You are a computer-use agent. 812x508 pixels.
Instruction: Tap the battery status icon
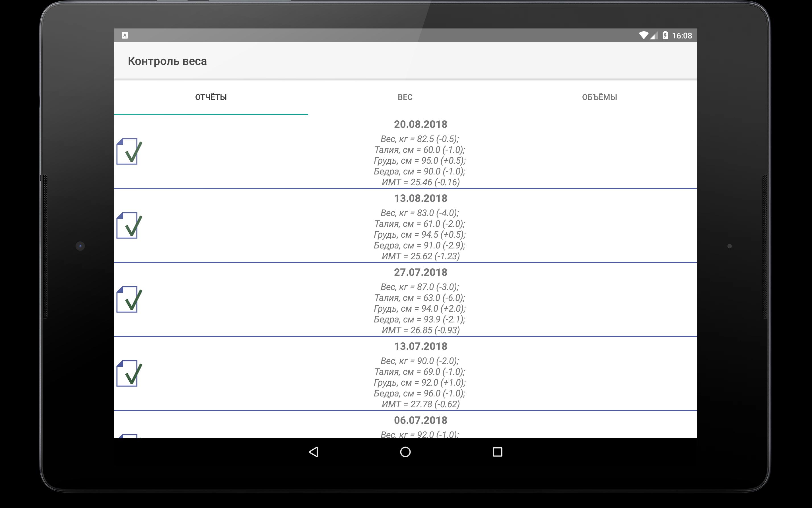click(665, 35)
